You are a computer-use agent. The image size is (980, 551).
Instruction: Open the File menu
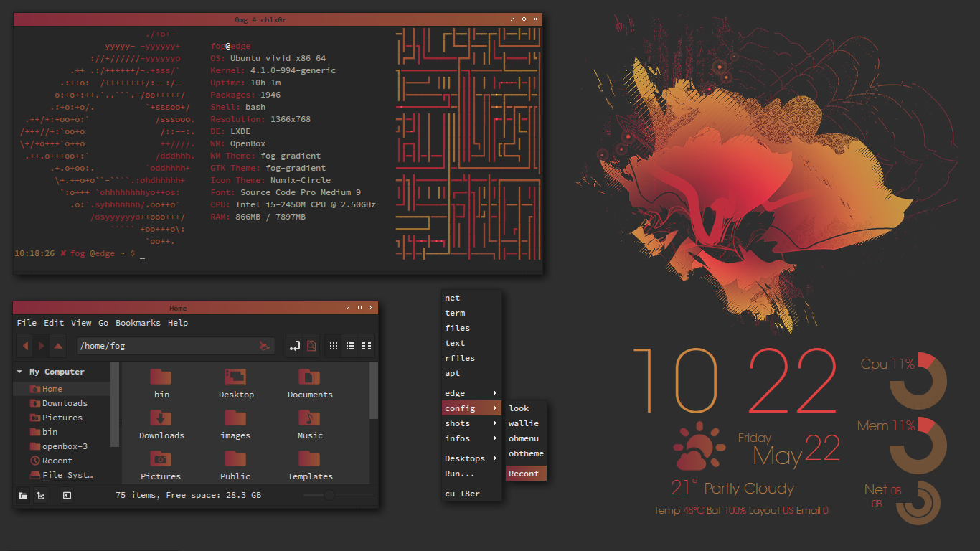(x=27, y=323)
